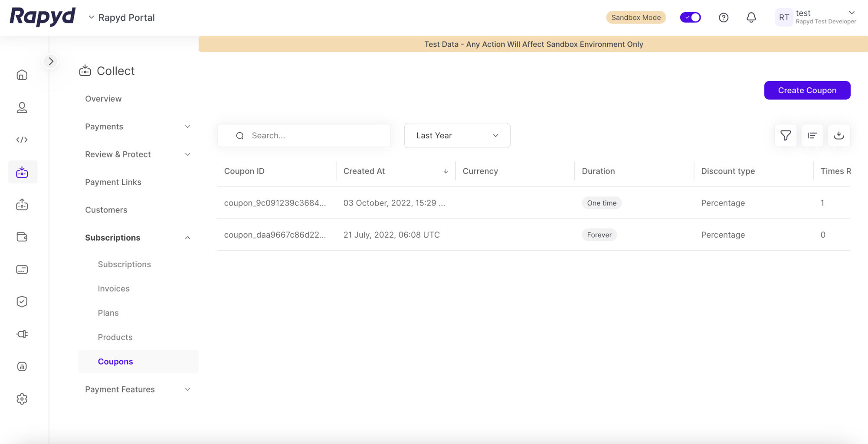Open the Settings gear in sidebar

[x=22, y=398]
